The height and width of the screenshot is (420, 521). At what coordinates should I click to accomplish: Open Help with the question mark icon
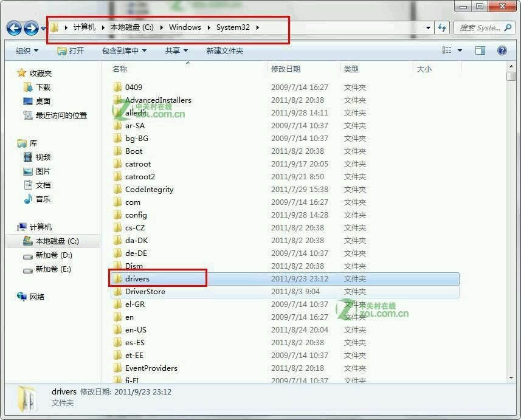[x=502, y=50]
